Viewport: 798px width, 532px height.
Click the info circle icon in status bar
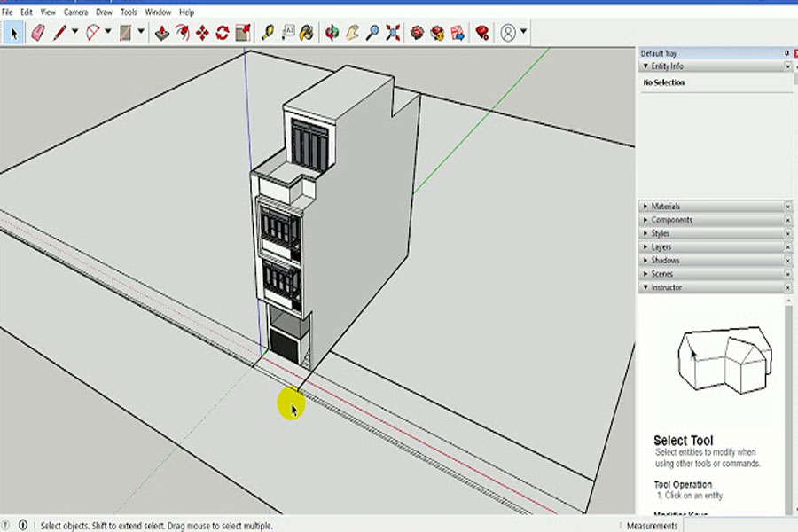tap(23, 525)
